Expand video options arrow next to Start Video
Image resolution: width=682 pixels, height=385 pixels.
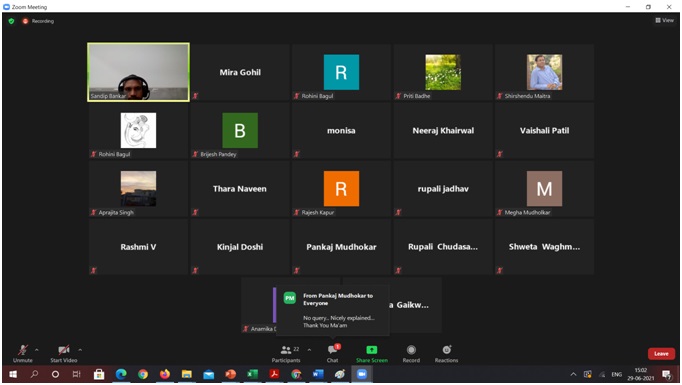point(80,349)
